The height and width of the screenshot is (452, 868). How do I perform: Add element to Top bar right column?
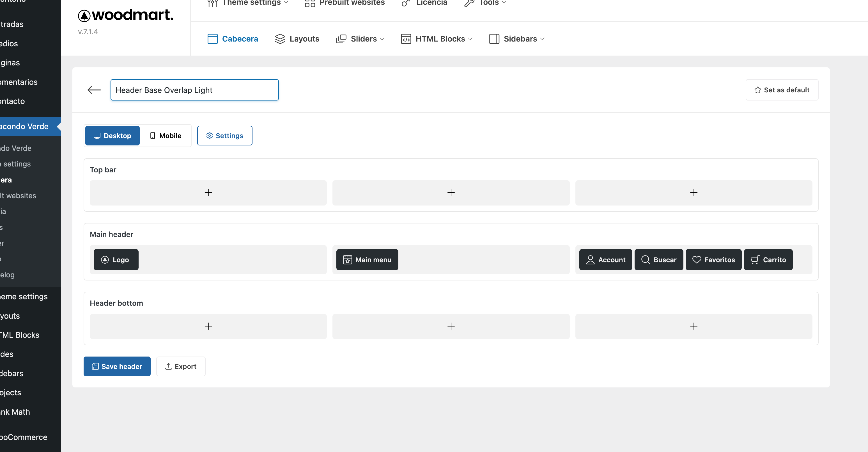pyautogui.click(x=694, y=193)
